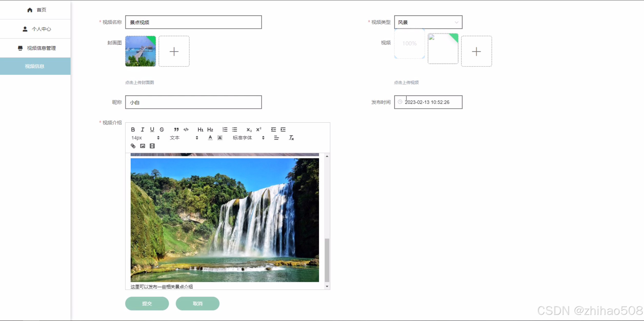Clear text formatting
The width and height of the screenshot is (644, 321).
[291, 138]
